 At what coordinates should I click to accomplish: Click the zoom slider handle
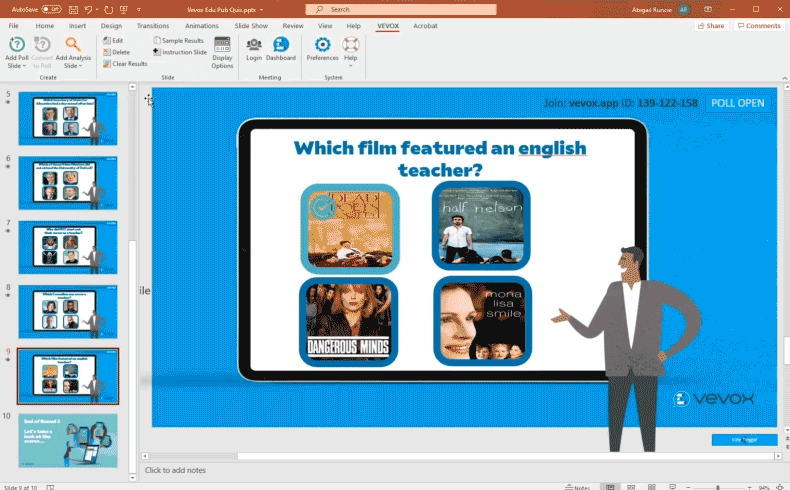point(718,487)
